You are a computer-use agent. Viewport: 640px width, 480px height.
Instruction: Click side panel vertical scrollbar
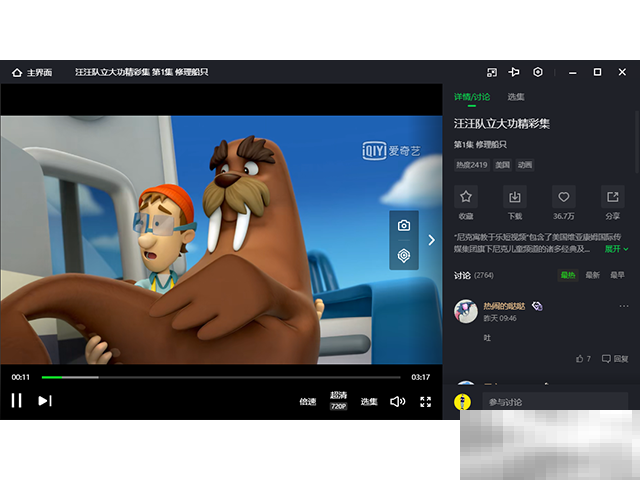point(637,142)
